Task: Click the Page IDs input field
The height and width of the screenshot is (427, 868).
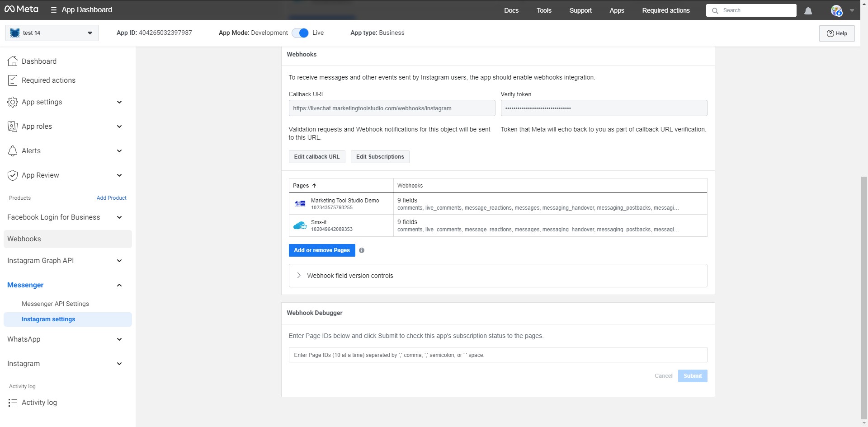Action: 498,355
